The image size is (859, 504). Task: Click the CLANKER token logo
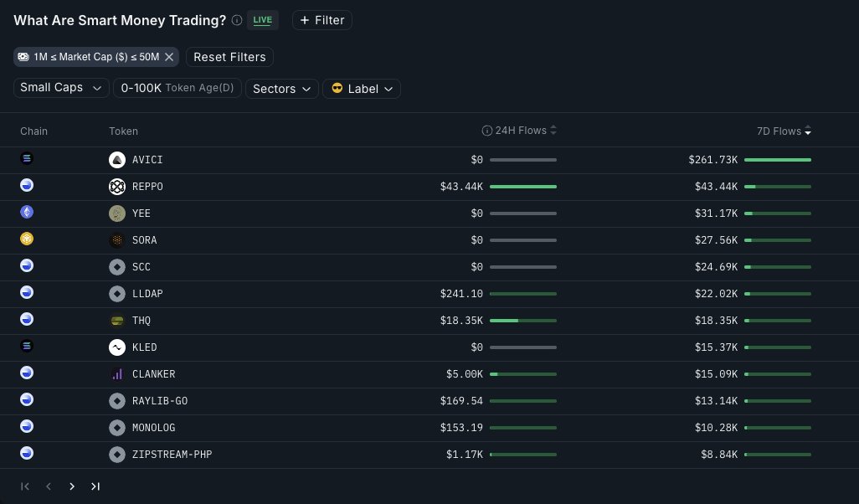pos(117,375)
